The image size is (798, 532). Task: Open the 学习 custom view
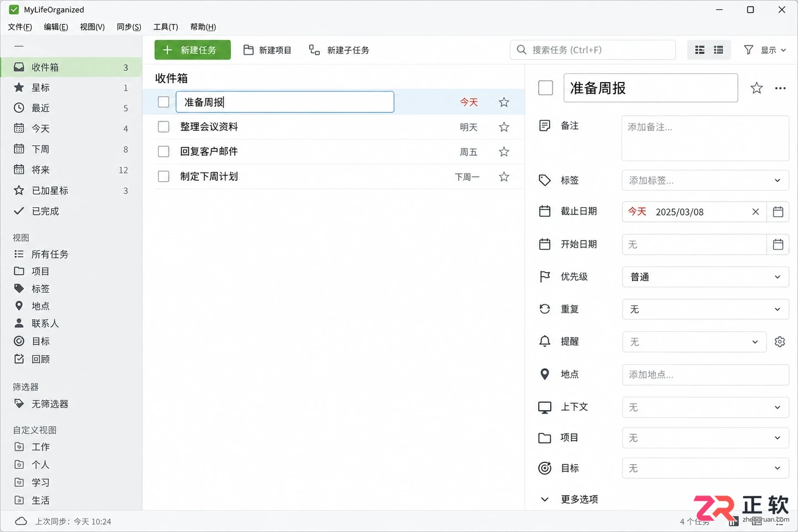coord(71,482)
